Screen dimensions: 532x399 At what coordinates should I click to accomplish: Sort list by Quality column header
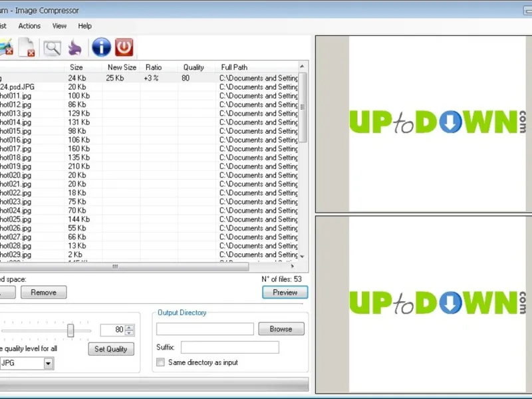click(197, 67)
